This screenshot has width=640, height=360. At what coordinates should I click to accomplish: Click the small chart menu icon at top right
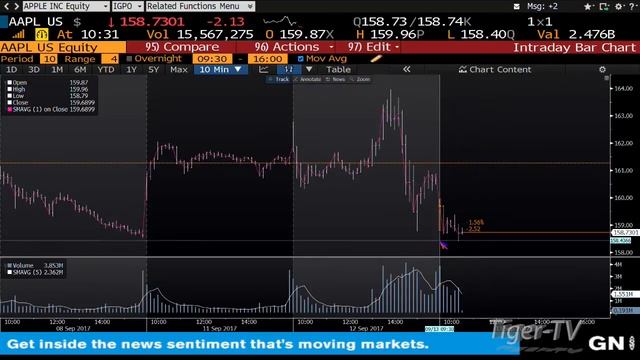[x=607, y=78]
